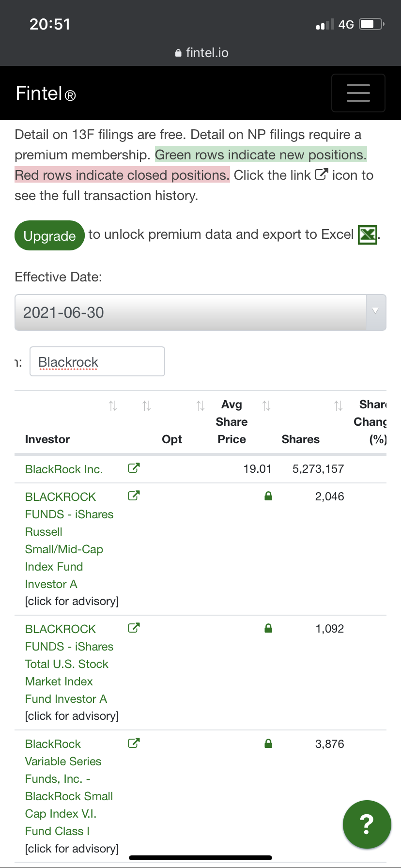Screen dimensions: 401x868
Task: Click the Blackrock search filter field
Action: click(97, 362)
